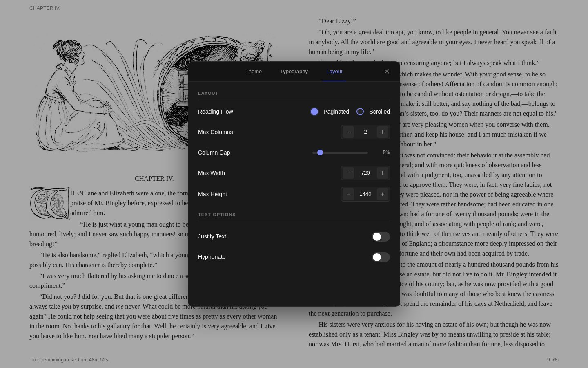Click the Max Height value 1440
588x368 pixels.
[365, 194]
